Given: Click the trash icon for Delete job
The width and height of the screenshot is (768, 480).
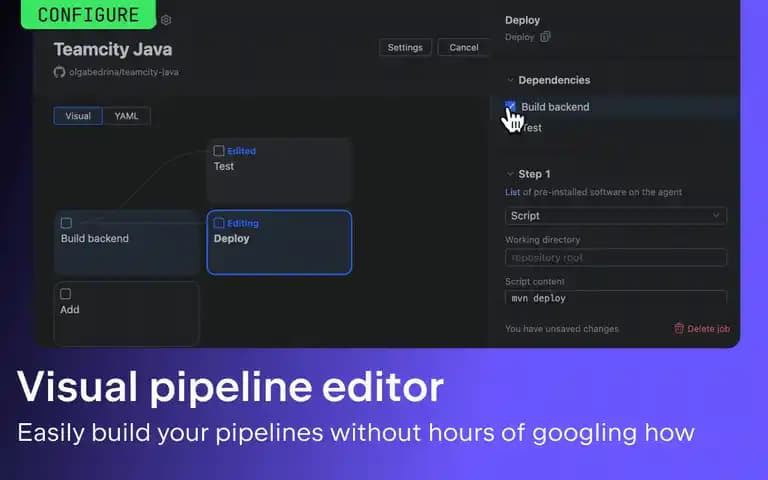Looking at the screenshot, I should click(679, 328).
